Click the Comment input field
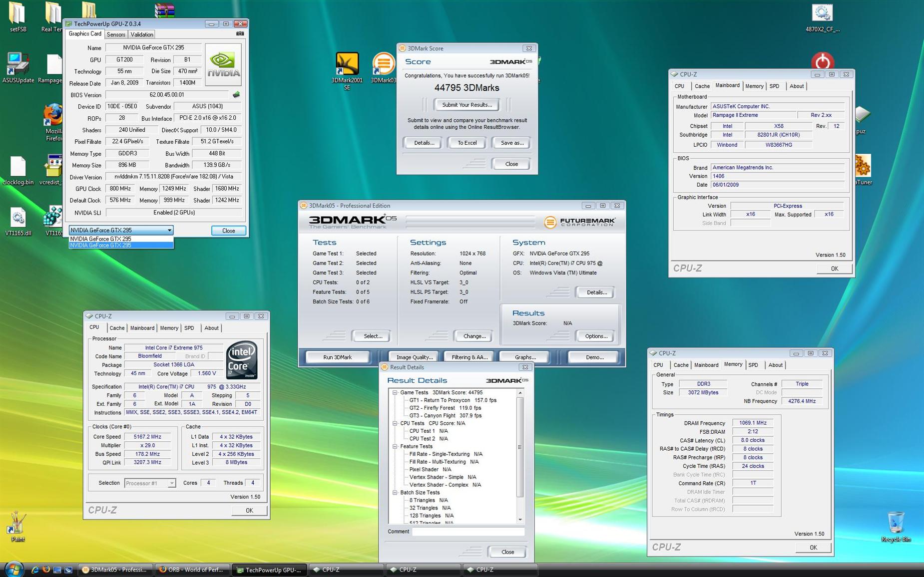The width and height of the screenshot is (924, 577). tap(468, 532)
